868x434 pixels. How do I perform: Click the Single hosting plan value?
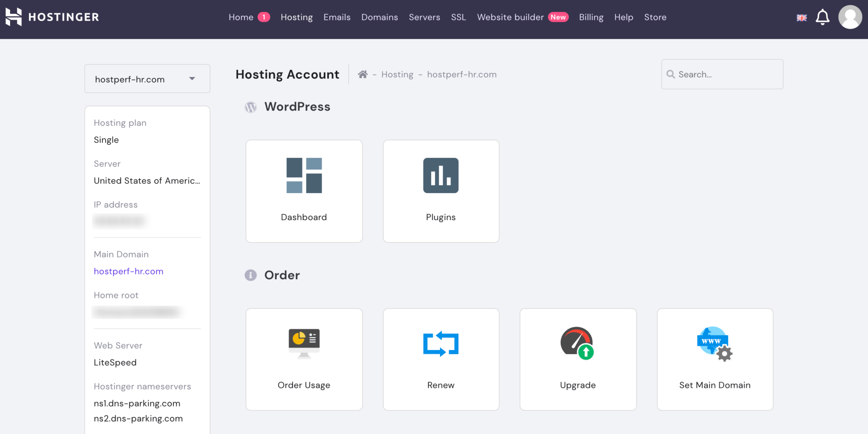[106, 140]
